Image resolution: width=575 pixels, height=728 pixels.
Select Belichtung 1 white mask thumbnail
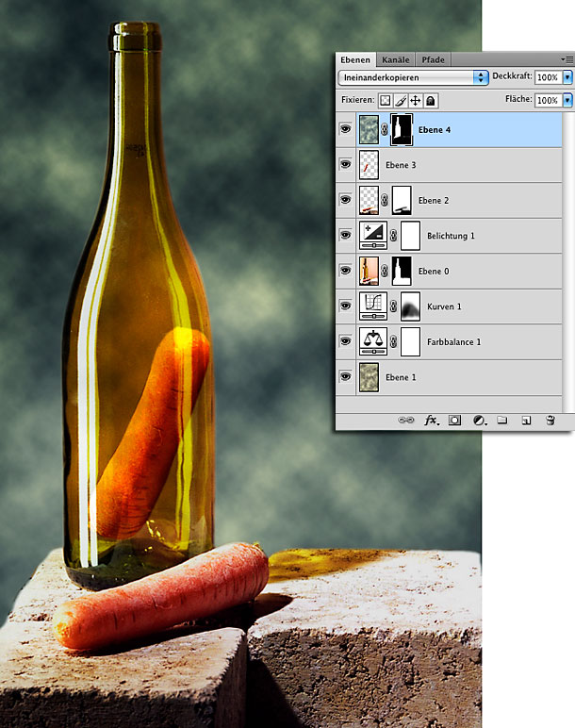click(410, 236)
